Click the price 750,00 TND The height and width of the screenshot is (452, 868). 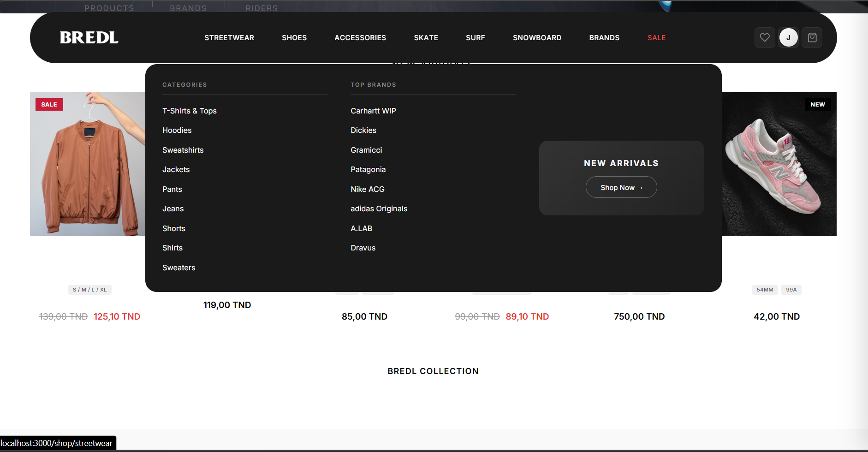[639, 317]
